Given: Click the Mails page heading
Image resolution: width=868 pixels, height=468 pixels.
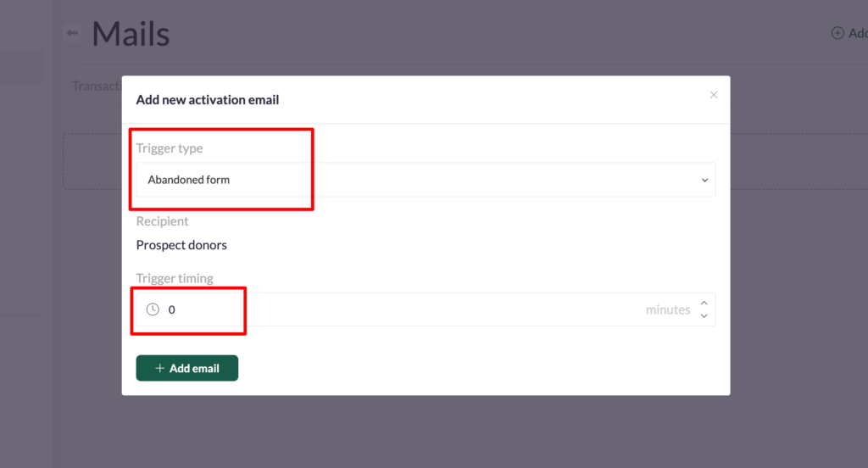Looking at the screenshot, I should click(x=131, y=34).
